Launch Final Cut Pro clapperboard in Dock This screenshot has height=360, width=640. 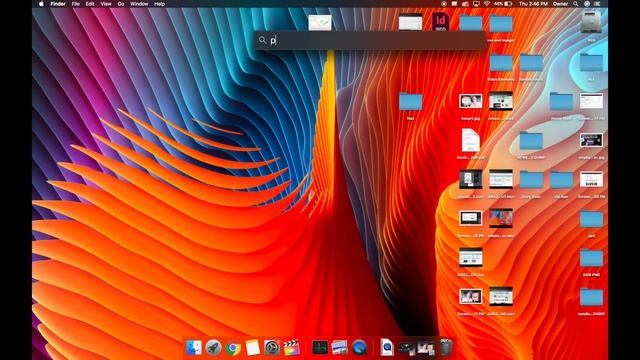pos(291,348)
